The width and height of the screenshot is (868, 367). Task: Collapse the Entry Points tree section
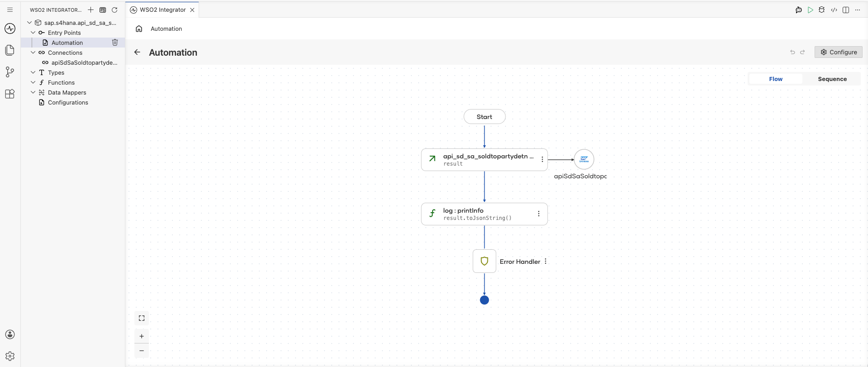pyautogui.click(x=33, y=33)
